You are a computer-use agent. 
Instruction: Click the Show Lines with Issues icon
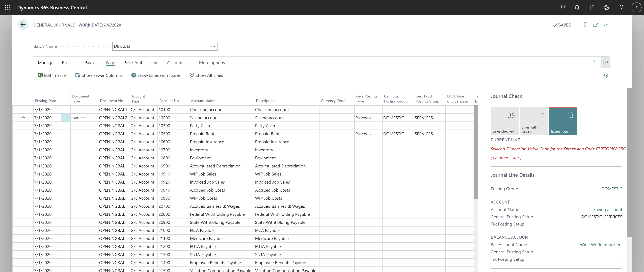pyautogui.click(x=133, y=75)
